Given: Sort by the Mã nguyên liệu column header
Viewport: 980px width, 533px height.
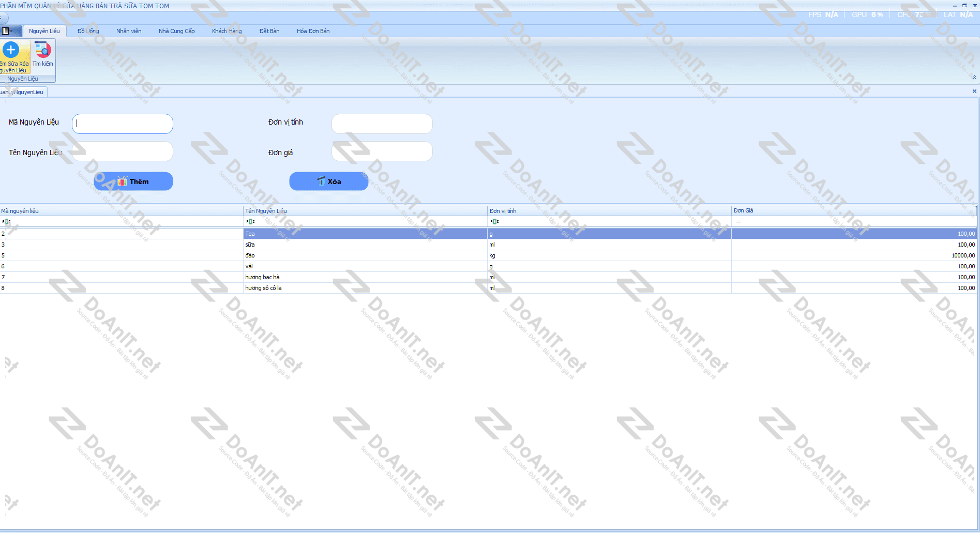Looking at the screenshot, I should 122,211.
